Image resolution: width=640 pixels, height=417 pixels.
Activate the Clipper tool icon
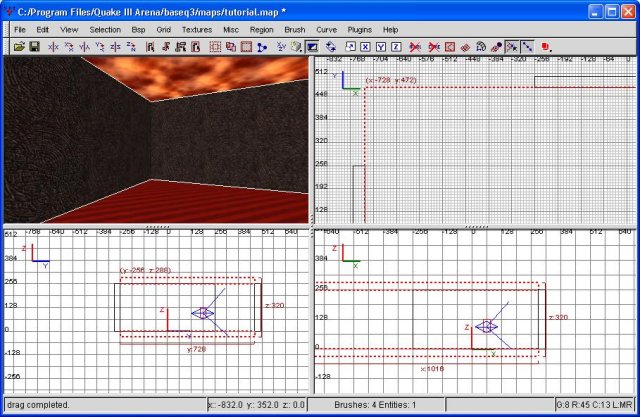[262, 47]
